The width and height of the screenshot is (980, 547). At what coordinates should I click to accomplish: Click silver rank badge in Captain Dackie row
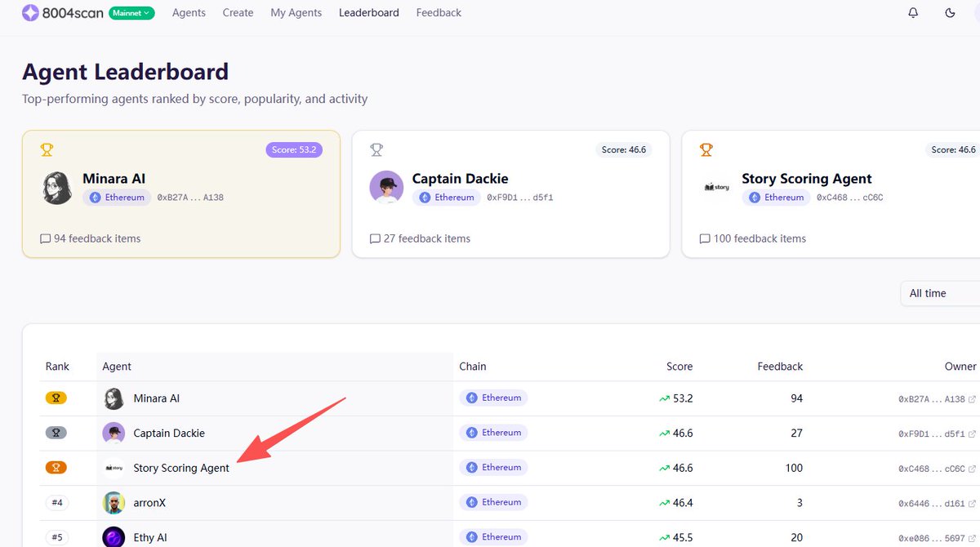56,433
